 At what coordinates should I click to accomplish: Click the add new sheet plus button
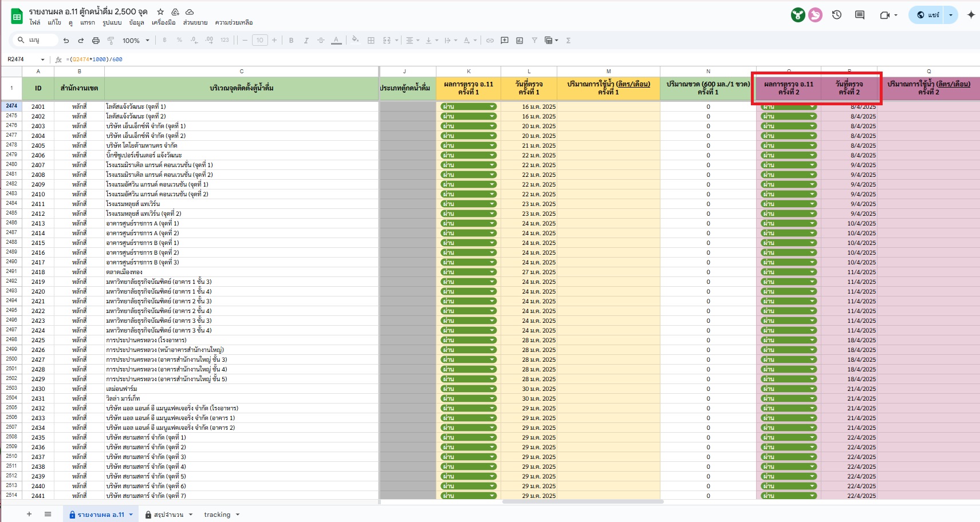29,515
